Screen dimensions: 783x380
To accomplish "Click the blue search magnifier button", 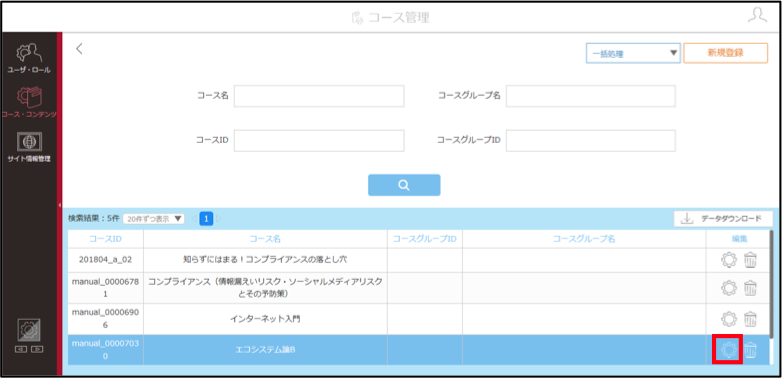I will (x=404, y=185).
